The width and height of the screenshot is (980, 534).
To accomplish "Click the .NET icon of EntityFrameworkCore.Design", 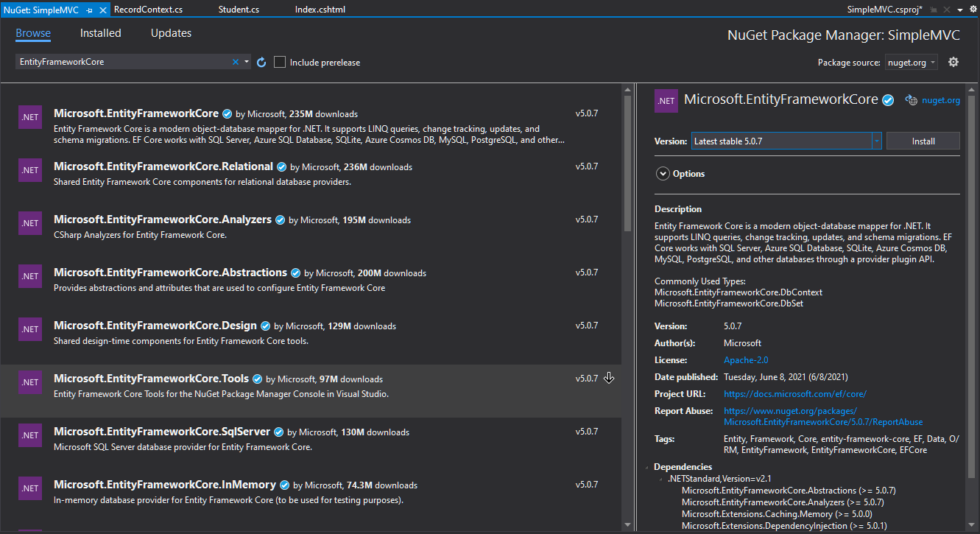I will 30,329.
